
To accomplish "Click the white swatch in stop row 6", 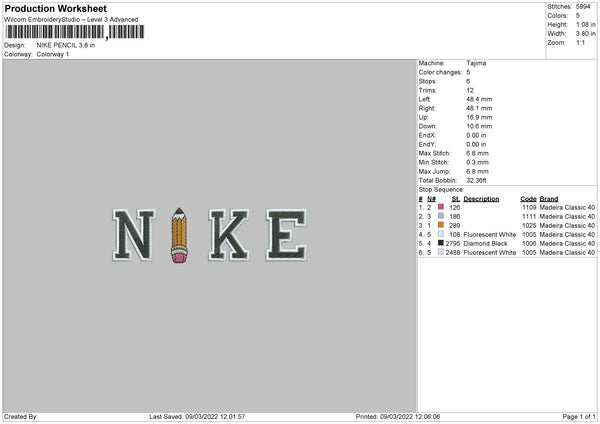I will [440, 252].
